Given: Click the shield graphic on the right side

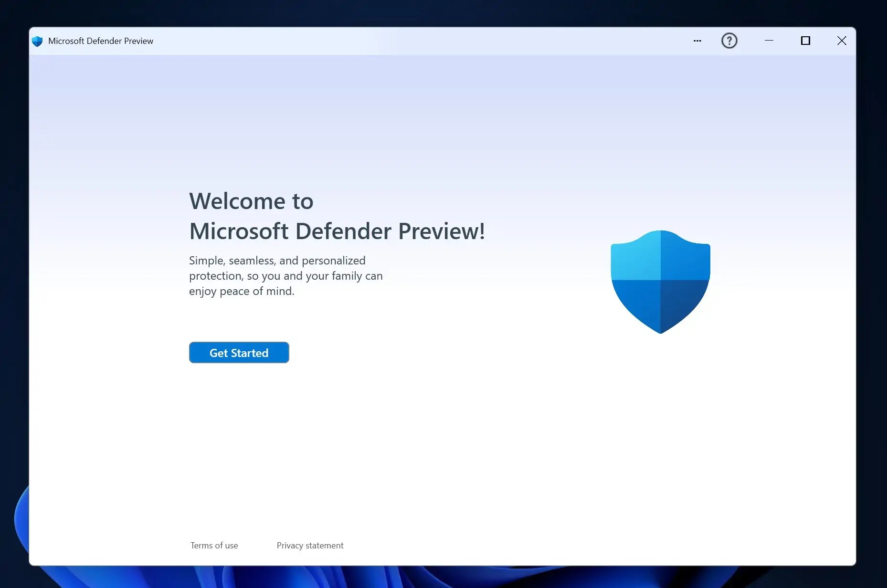Looking at the screenshot, I should pyautogui.click(x=660, y=283).
